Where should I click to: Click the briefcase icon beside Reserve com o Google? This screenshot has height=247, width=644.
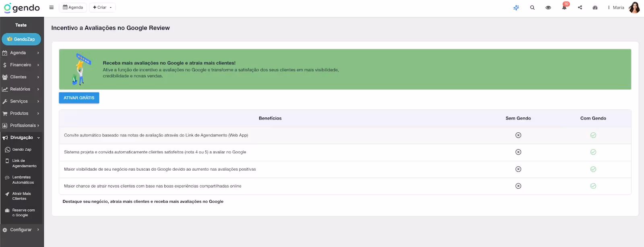point(7,210)
